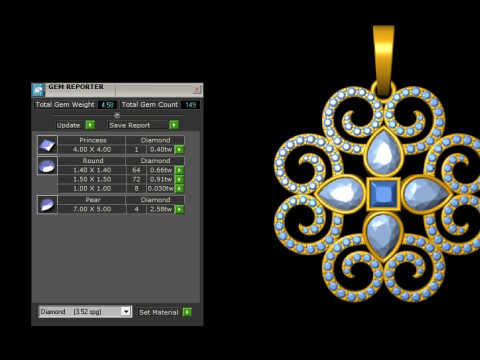The image size is (480, 360).
Task: Click the Set Material label
Action: [x=159, y=312]
